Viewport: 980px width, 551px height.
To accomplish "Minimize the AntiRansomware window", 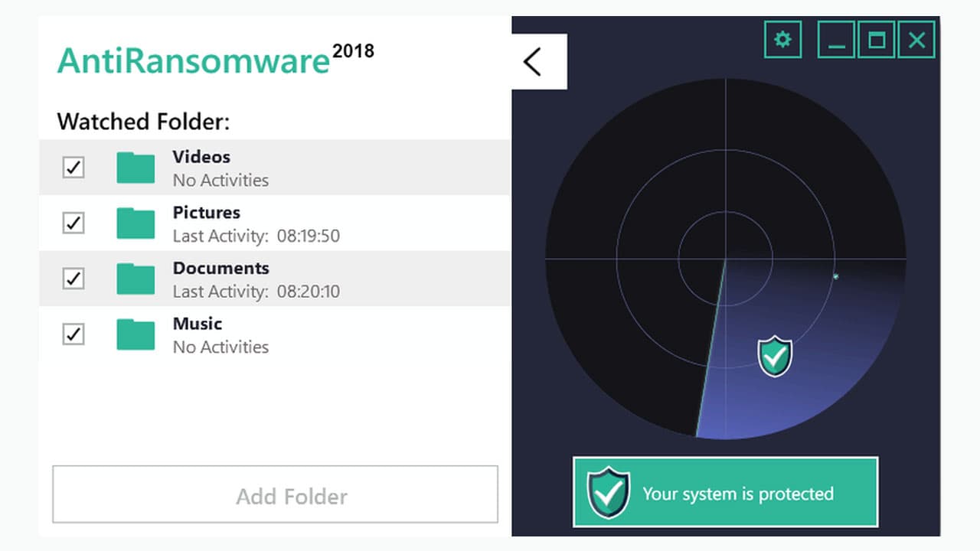I will [836, 39].
